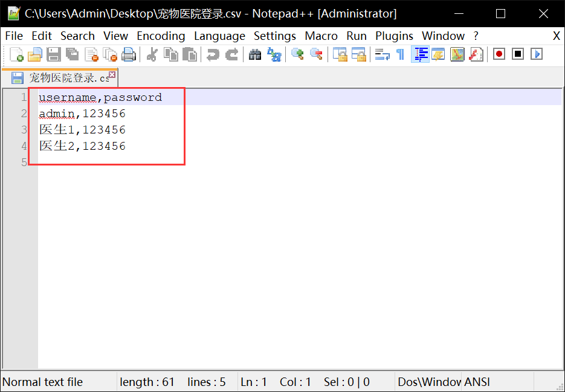
Task: Open the Plugins menu
Action: [x=394, y=36]
